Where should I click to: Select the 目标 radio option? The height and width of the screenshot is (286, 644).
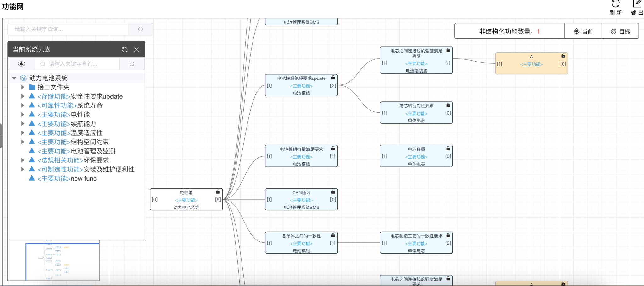620,31
